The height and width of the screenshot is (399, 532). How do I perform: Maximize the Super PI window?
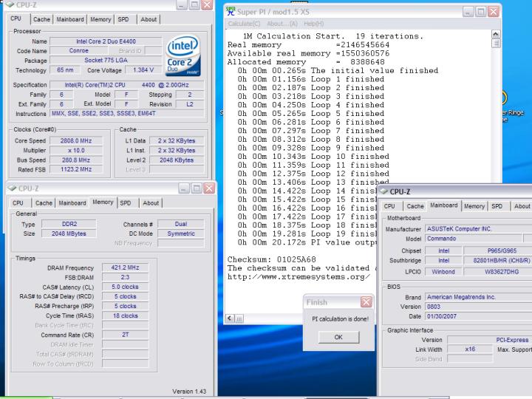click(481, 12)
